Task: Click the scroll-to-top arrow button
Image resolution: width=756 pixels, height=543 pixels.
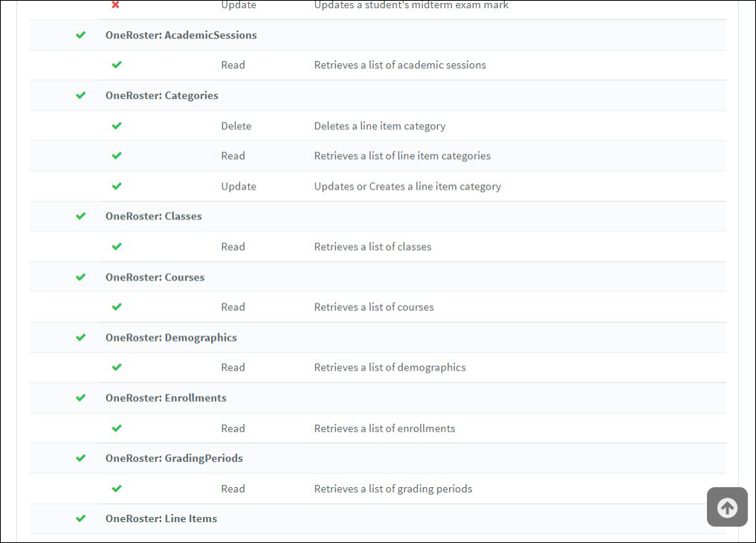Action: [727, 507]
